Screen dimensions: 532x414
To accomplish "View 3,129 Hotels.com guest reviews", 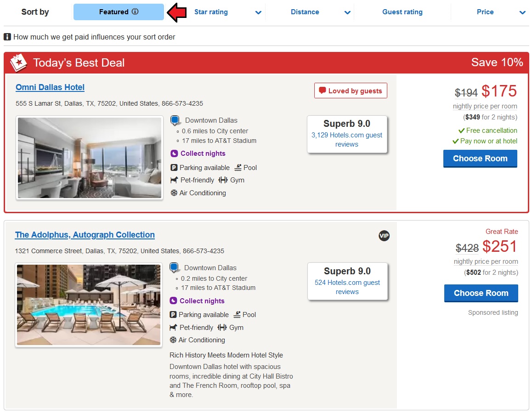I will click(347, 140).
